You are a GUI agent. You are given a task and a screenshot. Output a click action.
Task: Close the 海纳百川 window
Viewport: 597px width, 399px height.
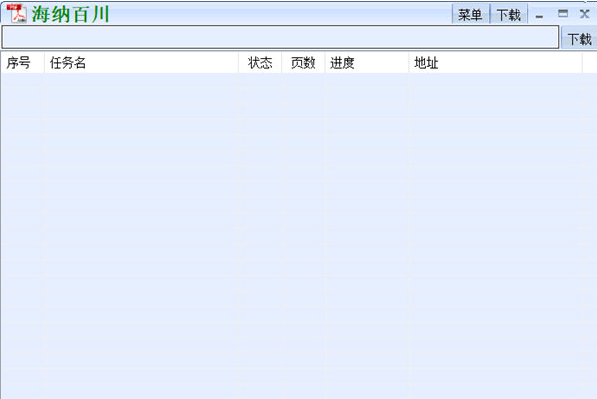(x=584, y=14)
